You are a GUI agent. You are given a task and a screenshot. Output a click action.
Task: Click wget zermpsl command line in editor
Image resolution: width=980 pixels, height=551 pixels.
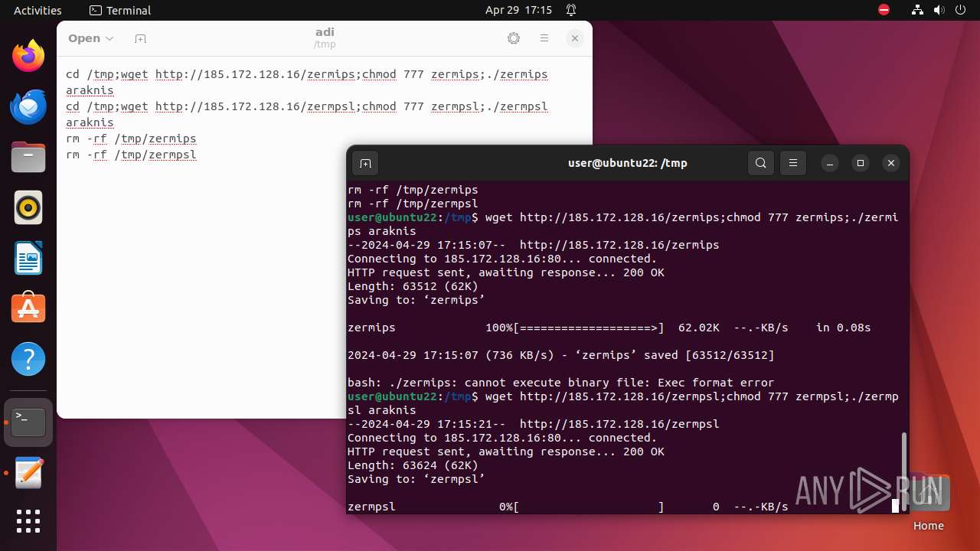[307, 106]
